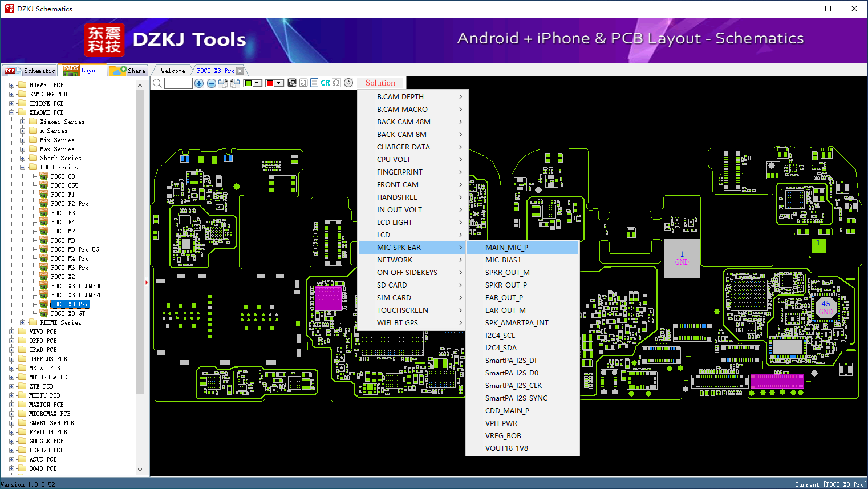Expand the HUAWEI PCB tree node
The height and width of the screenshot is (489, 868).
(x=12, y=85)
